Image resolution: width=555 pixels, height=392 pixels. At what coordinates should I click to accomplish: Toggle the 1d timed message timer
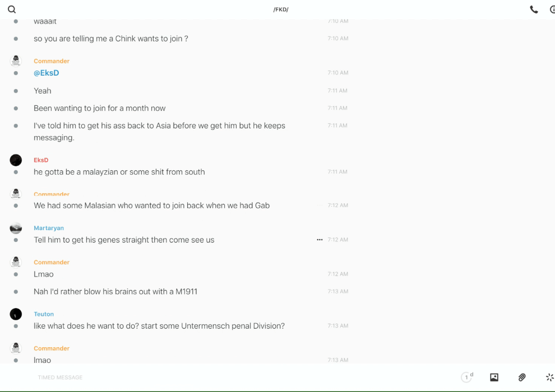[466, 377]
